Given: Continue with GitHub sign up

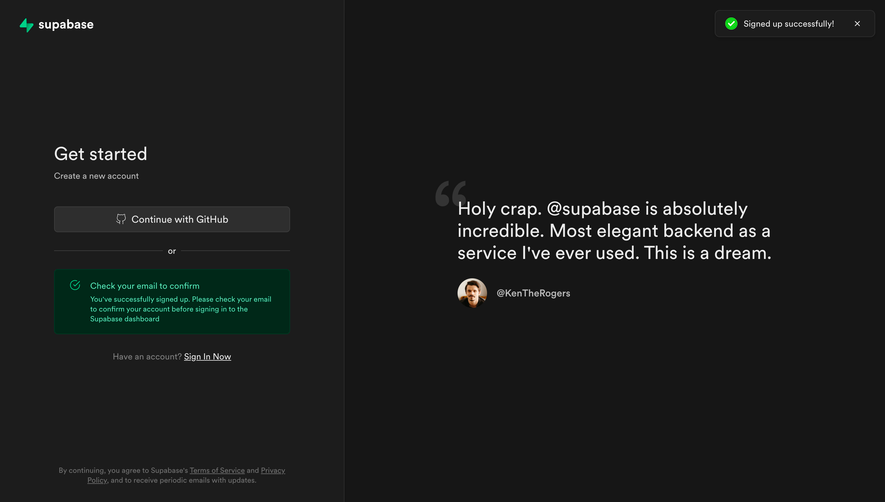Looking at the screenshot, I should tap(172, 219).
